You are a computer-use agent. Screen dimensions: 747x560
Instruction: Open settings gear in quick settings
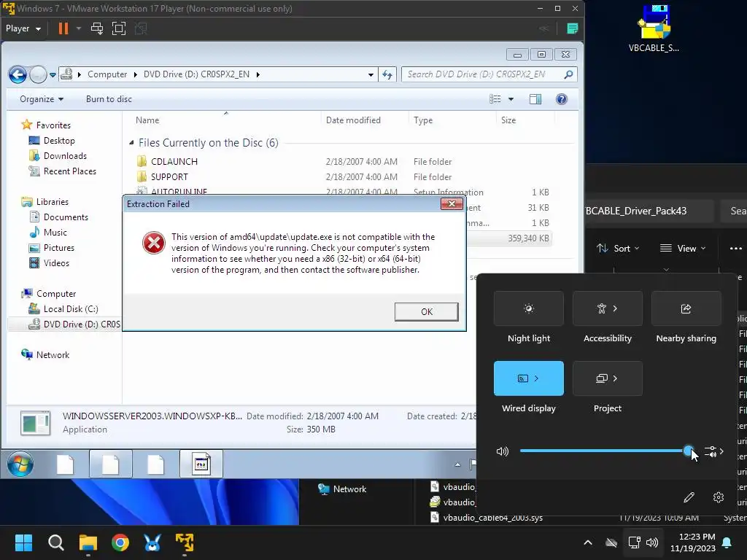click(719, 497)
